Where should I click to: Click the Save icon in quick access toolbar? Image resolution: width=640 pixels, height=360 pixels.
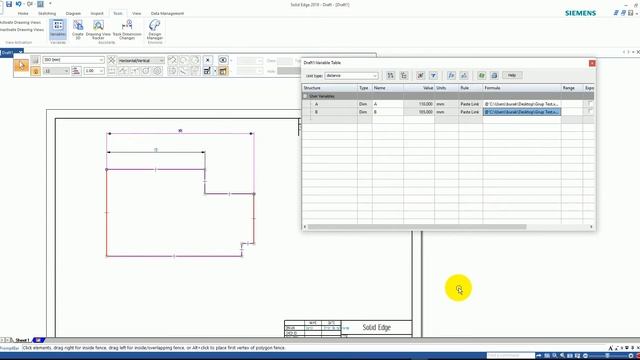[9, 4]
